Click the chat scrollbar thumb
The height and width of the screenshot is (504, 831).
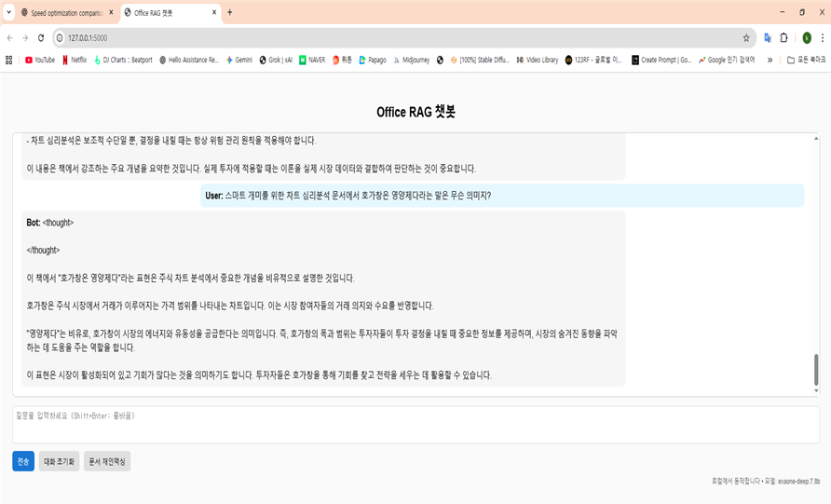(816, 370)
